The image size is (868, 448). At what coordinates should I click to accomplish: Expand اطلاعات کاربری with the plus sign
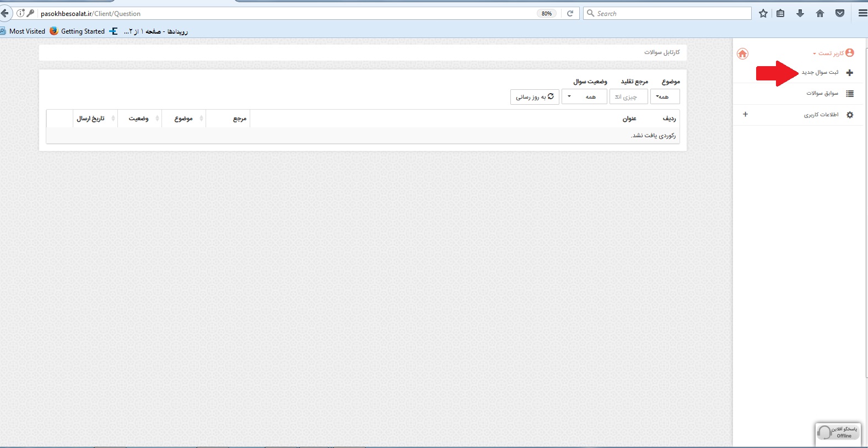click(x=745, y=115)
